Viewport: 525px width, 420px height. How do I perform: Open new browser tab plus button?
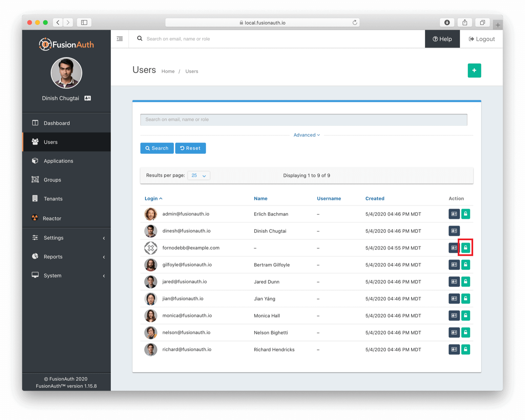498,25
